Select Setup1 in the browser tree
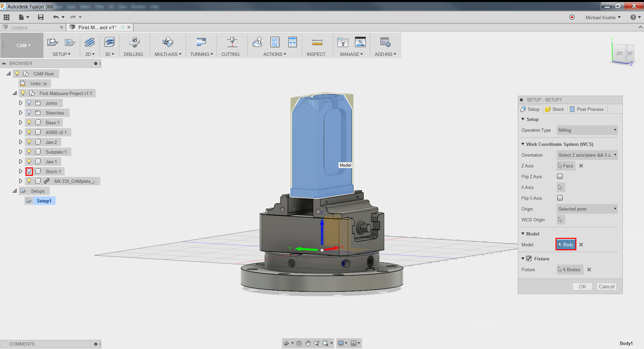The height and width of the screenshot is (349, 644). pos(44,201)
